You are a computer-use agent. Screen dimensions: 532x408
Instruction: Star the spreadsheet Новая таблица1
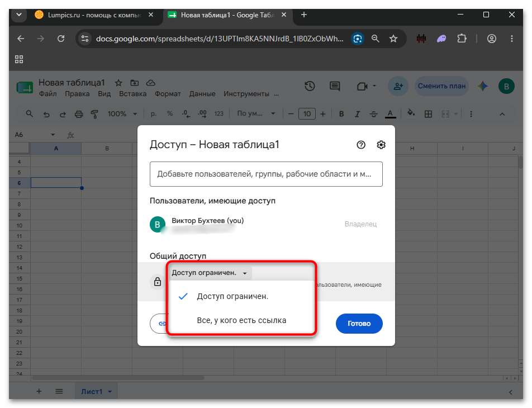pos(118,83)
